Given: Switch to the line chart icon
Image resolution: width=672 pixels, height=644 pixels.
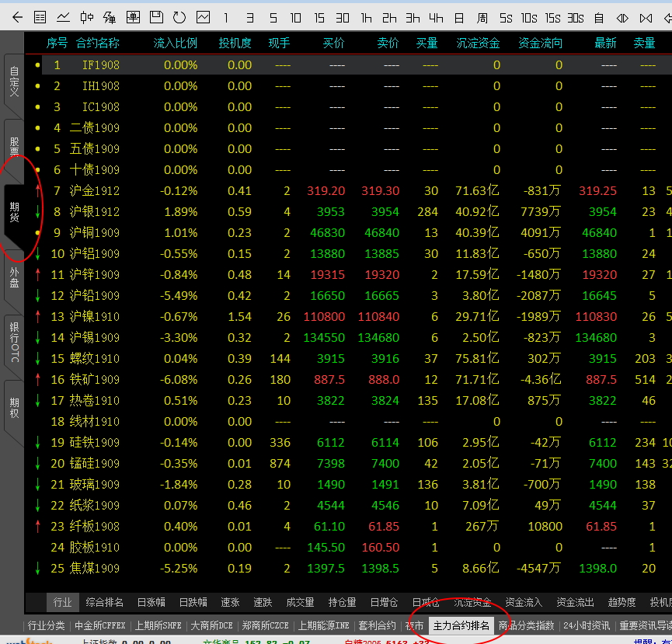Looking at the screenshot, I should click(64, 17).
